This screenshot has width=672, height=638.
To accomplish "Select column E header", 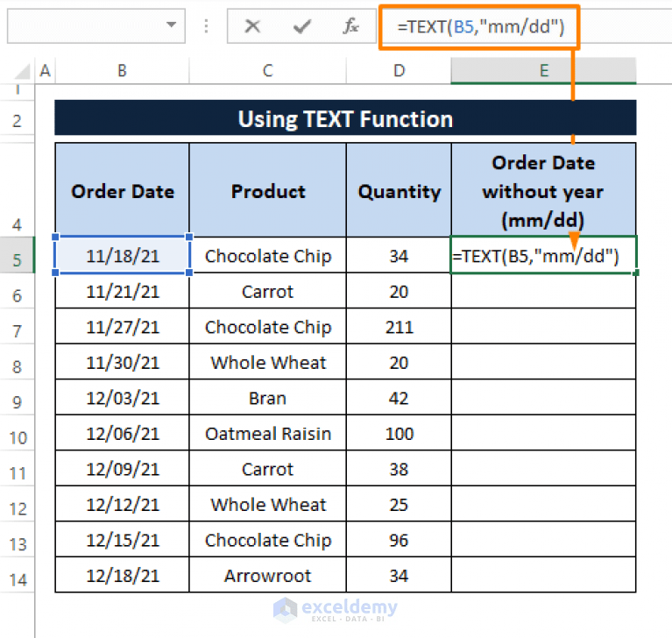I will (x=543, y=71).
